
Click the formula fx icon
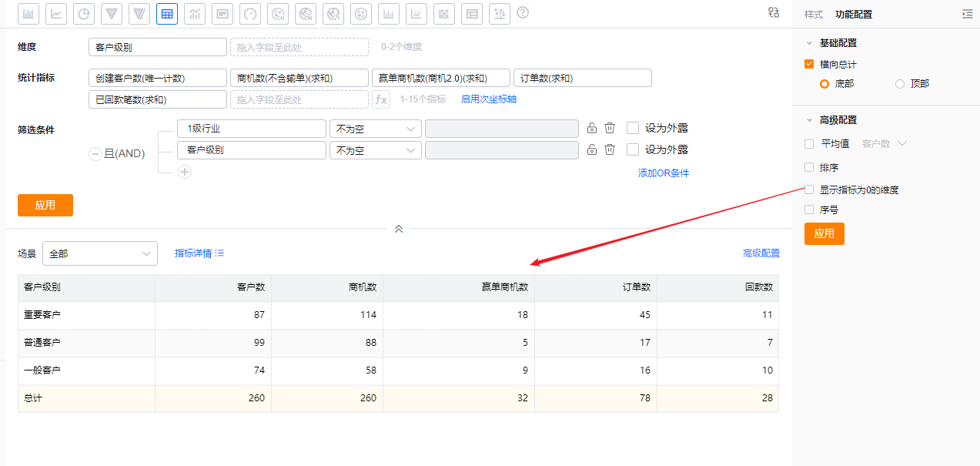tap(381, 99)
